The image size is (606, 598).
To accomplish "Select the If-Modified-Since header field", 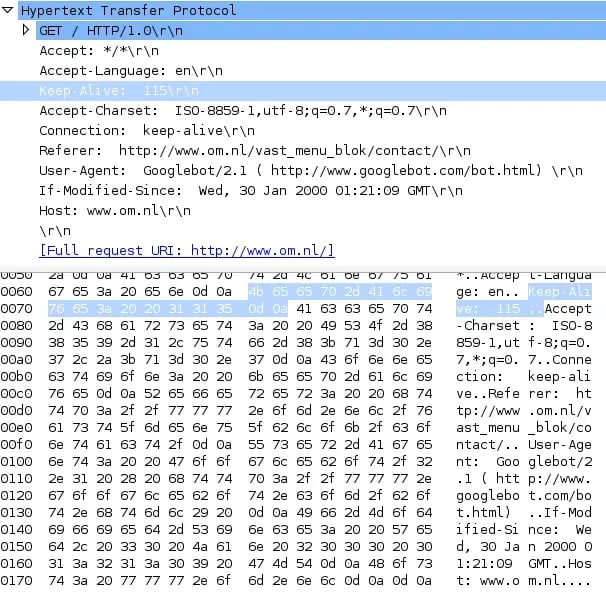I will pos(235,190).
